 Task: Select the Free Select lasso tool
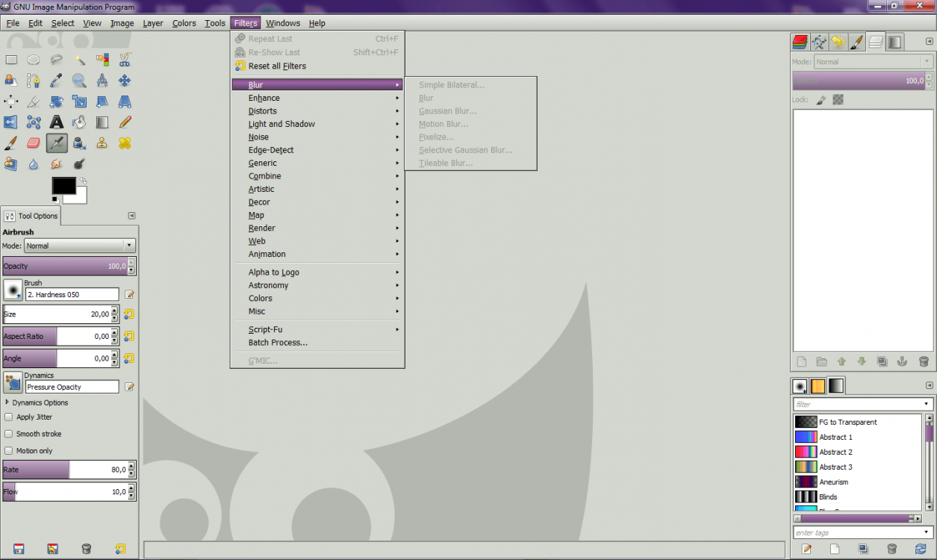point(57,60)
